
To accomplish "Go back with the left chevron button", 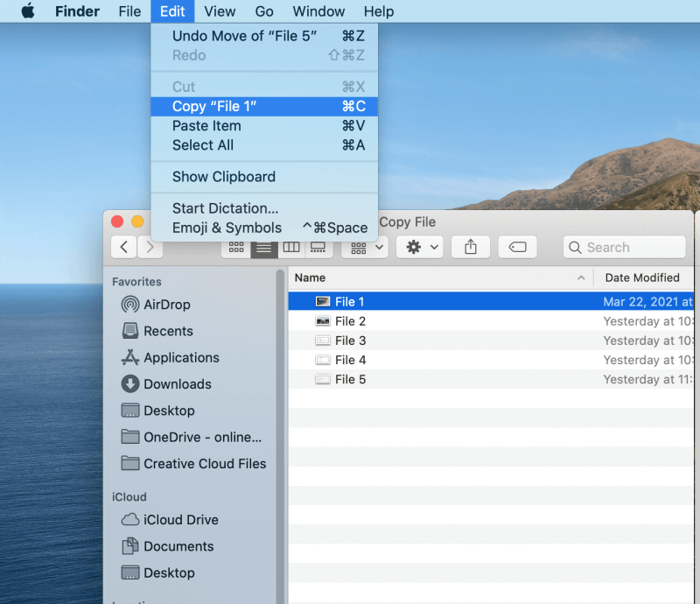I will tap(123, 248).
